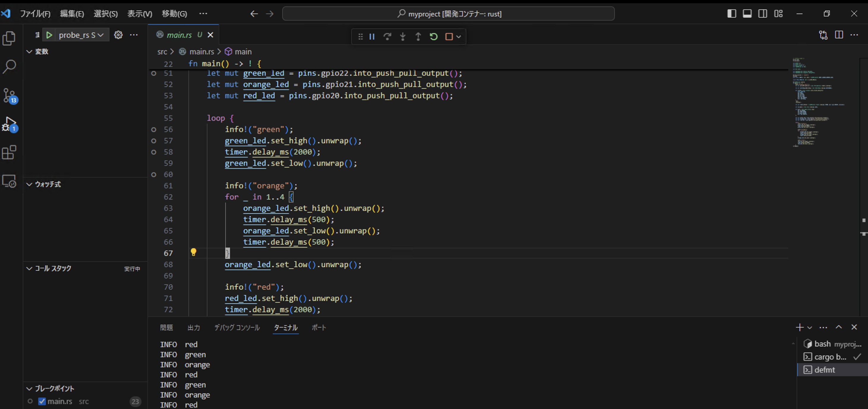Open the 表示(V) menu
868x409 pixels.
[140, 14]
